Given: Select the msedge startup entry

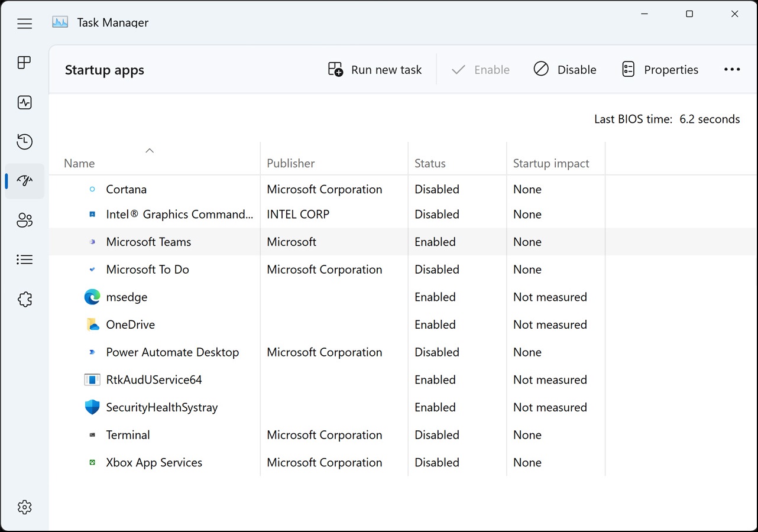Looking at the screenshot, I should click(x=127, y=297).
